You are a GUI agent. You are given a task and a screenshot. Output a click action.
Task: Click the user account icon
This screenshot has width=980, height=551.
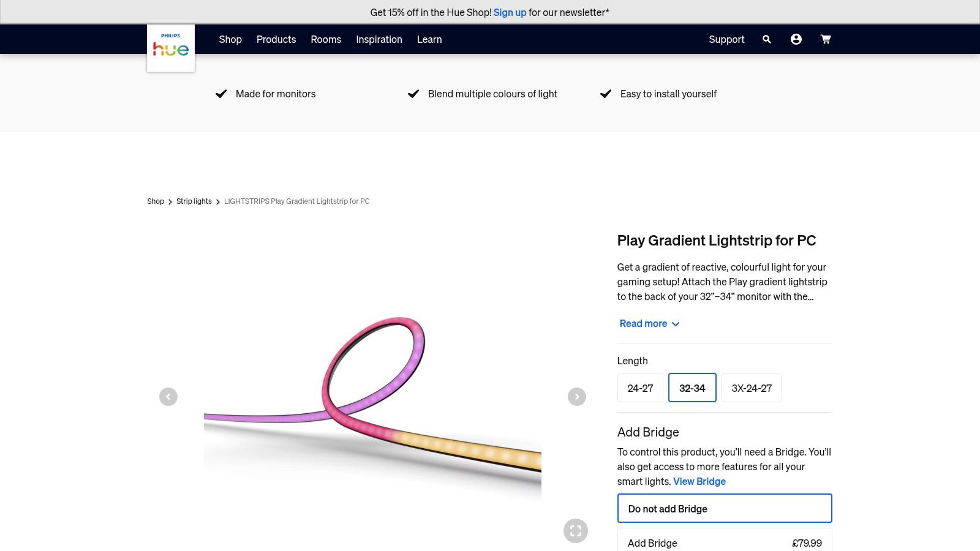pos(796,39)
